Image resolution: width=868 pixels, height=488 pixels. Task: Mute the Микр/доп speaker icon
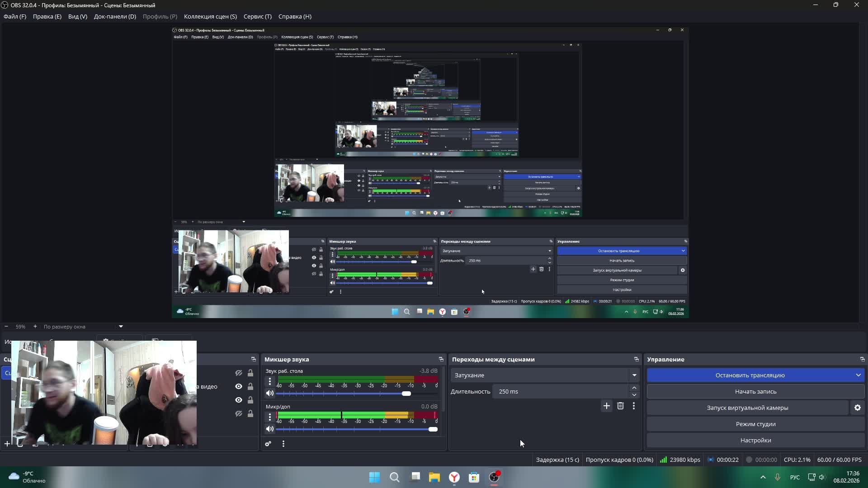click(x=270, y=429)
